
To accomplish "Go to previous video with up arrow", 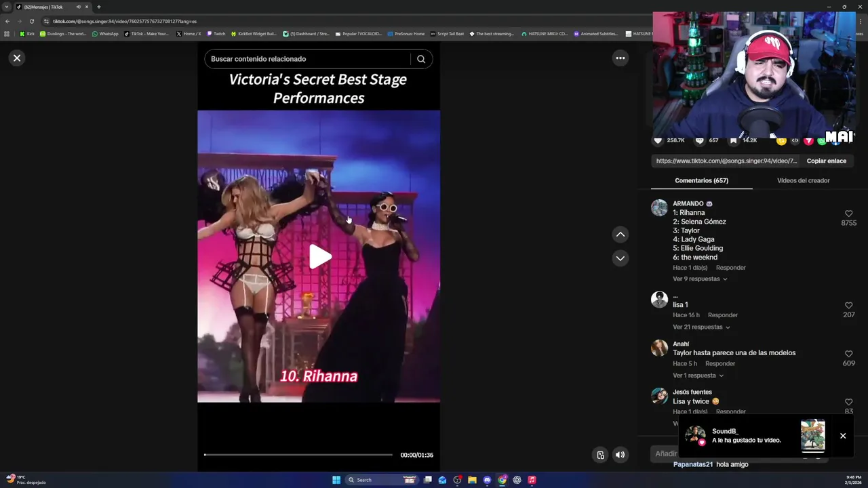I will (620, 235).
